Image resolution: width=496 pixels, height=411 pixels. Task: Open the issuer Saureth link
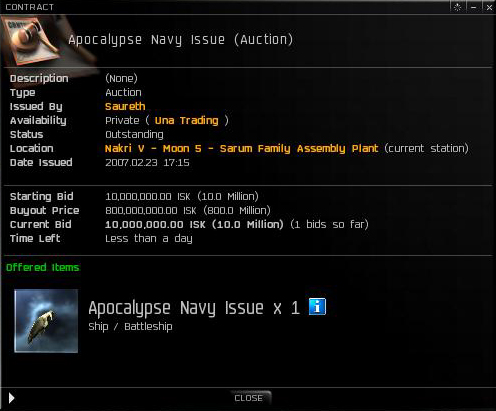pyautogui.click(x=125, y=106)
